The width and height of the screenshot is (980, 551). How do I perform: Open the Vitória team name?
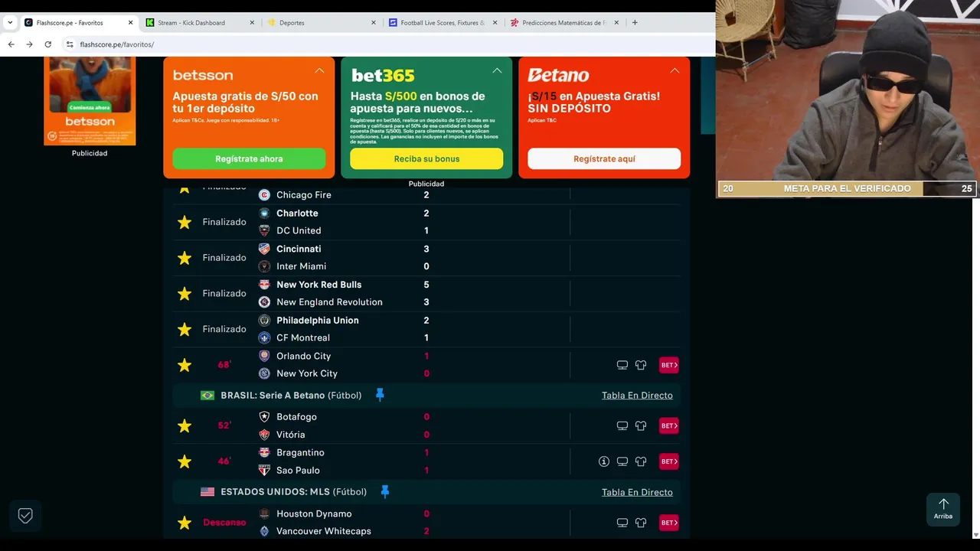tap(290, 435)
